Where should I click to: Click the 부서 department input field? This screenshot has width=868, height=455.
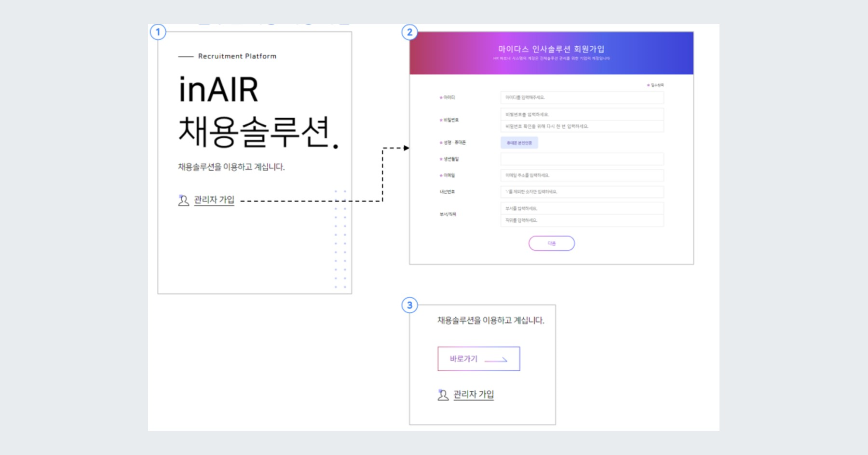pos(582,208)
